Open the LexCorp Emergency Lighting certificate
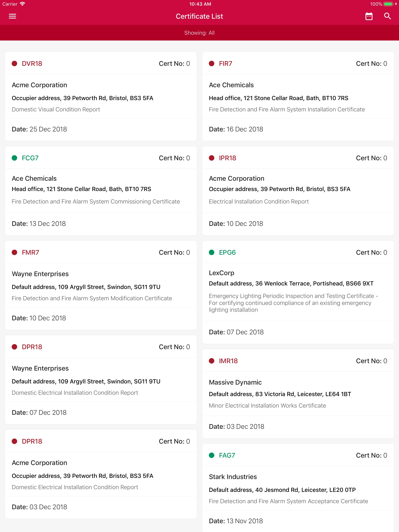Image resolution: width=399 pixels, height=532 pixels. point(298,292)
